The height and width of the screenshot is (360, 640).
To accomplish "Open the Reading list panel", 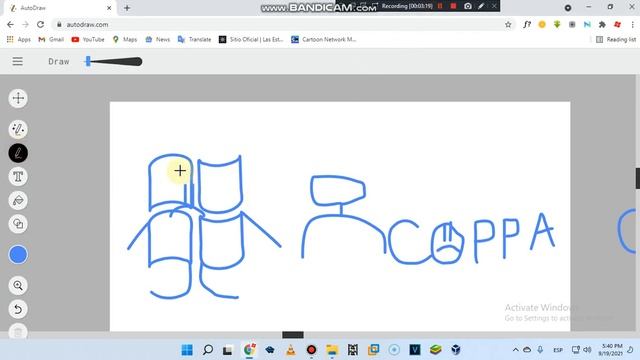I will [616, 39].
